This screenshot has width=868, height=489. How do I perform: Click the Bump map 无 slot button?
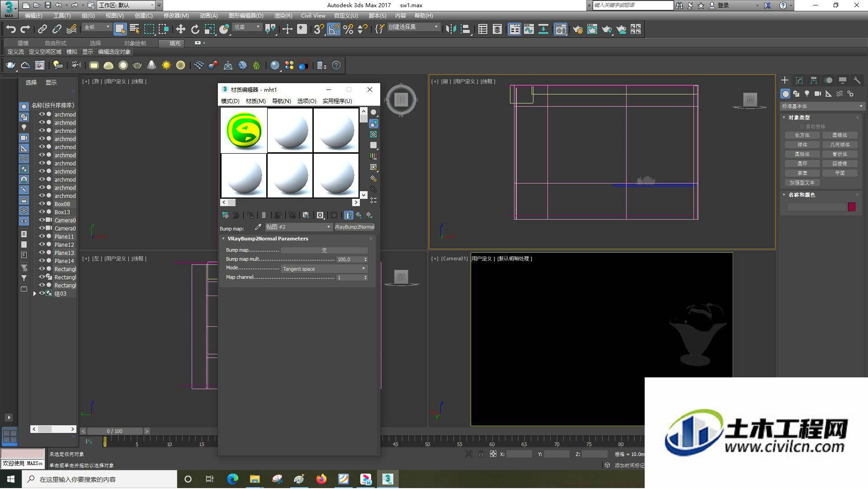[324, 250]
